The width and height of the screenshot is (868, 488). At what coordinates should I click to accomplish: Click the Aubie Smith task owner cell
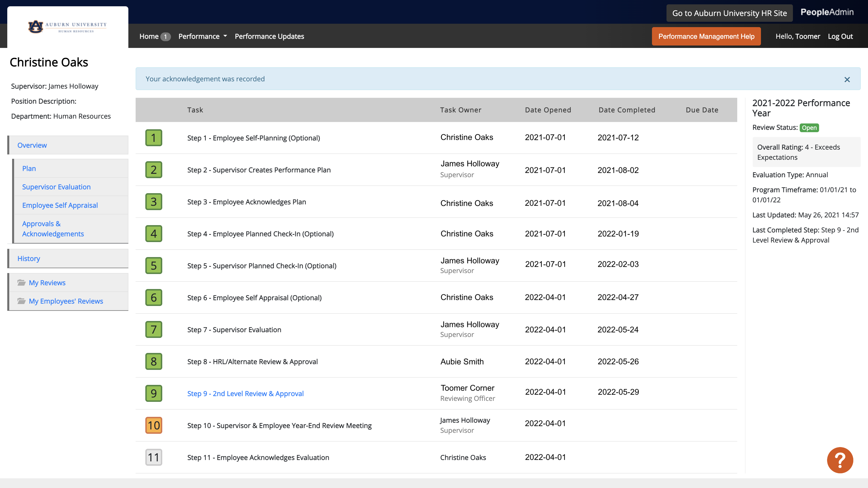coord(462,361)
